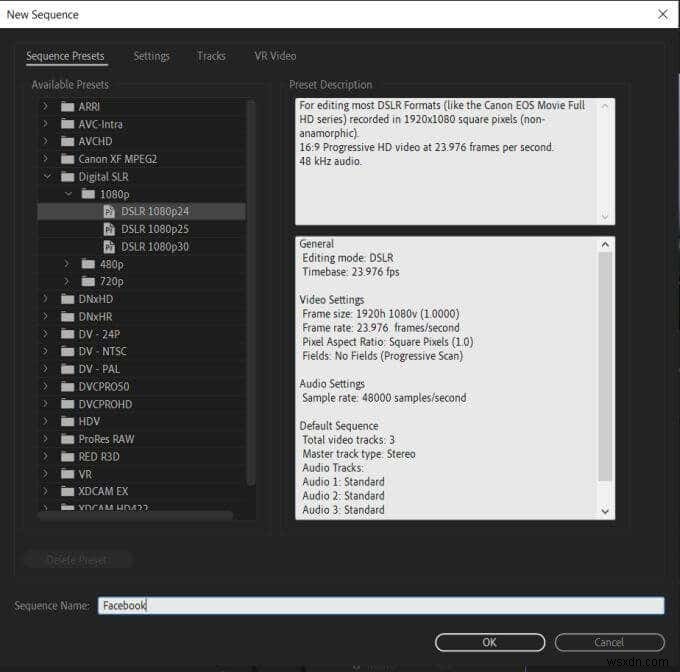Image resolution: width=680 pixels, height=672 pixels.
Task: Click the 'Timebase: 23.976 fps' text
Action: [350, 272]
